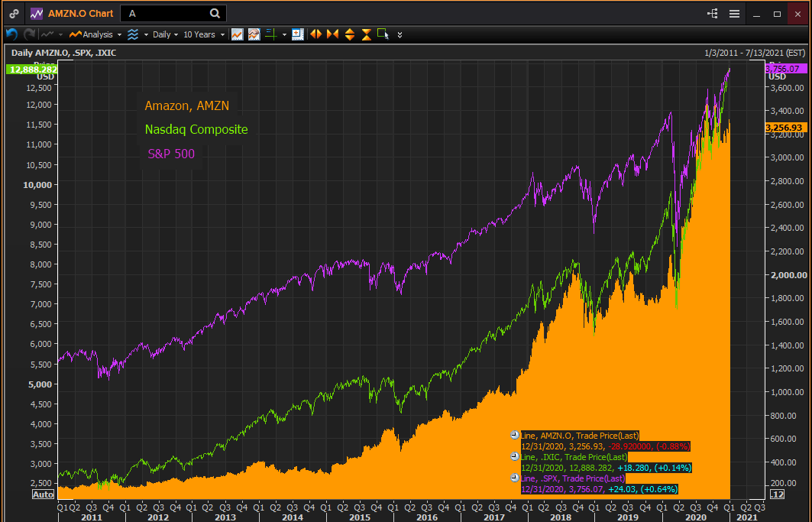Click the 2011 year label on the time axis
The image size is (812, 522).
[92, 517]
